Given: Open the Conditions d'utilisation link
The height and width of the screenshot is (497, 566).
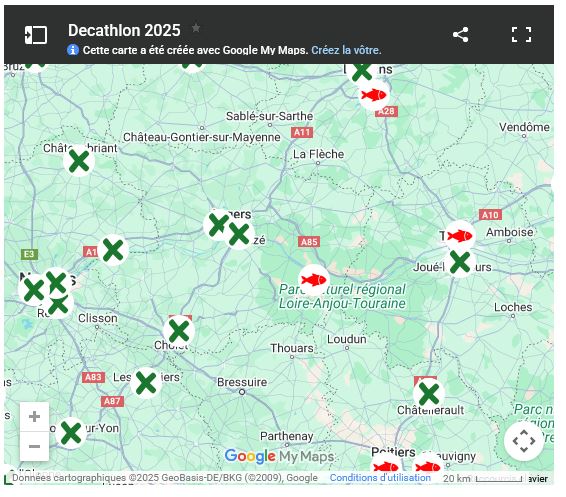Looking at the screenshot, I should [x=380, y=478].
